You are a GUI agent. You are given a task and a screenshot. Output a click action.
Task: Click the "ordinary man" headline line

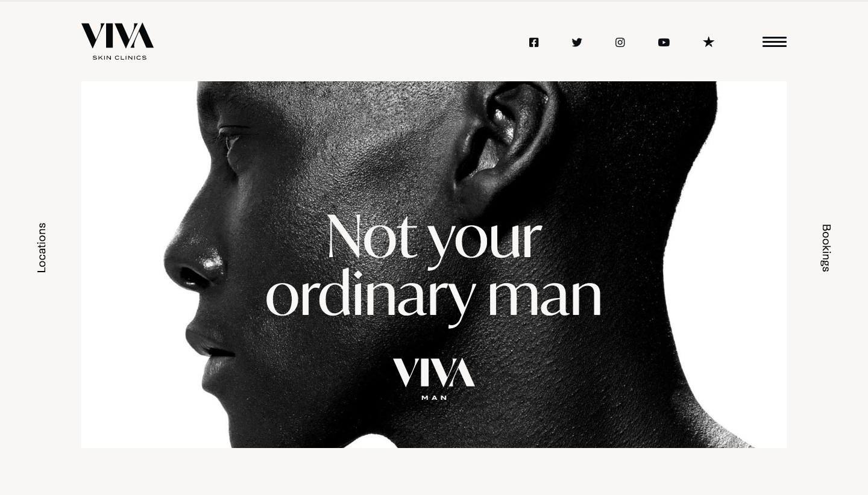coord(433,295)
